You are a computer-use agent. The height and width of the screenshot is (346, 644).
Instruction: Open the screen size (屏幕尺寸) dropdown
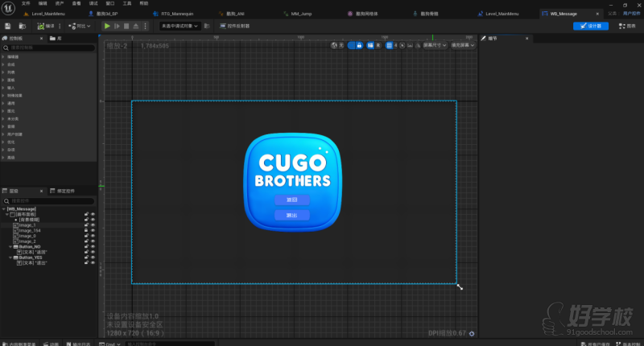[x=436, y=45]
